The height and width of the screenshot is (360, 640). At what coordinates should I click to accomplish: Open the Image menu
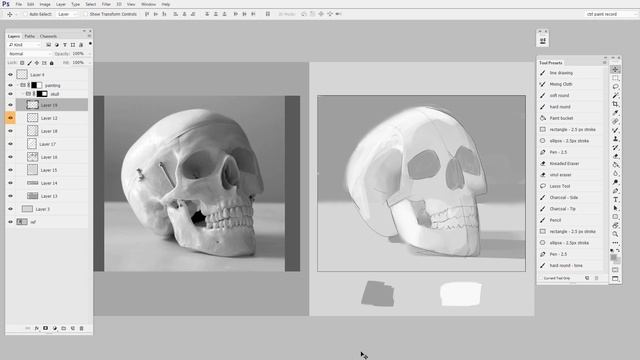point(45,4)
